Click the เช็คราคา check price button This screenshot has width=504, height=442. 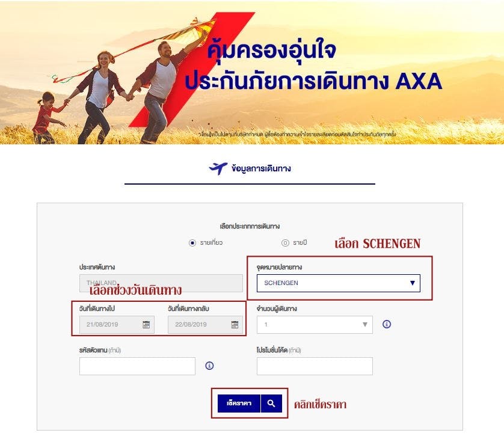click(239, 403)
